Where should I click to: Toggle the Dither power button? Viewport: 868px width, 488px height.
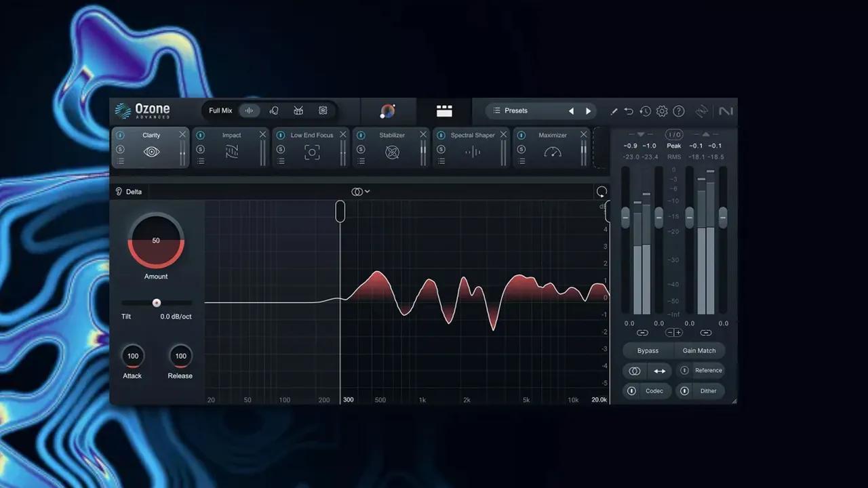(684, 391)
